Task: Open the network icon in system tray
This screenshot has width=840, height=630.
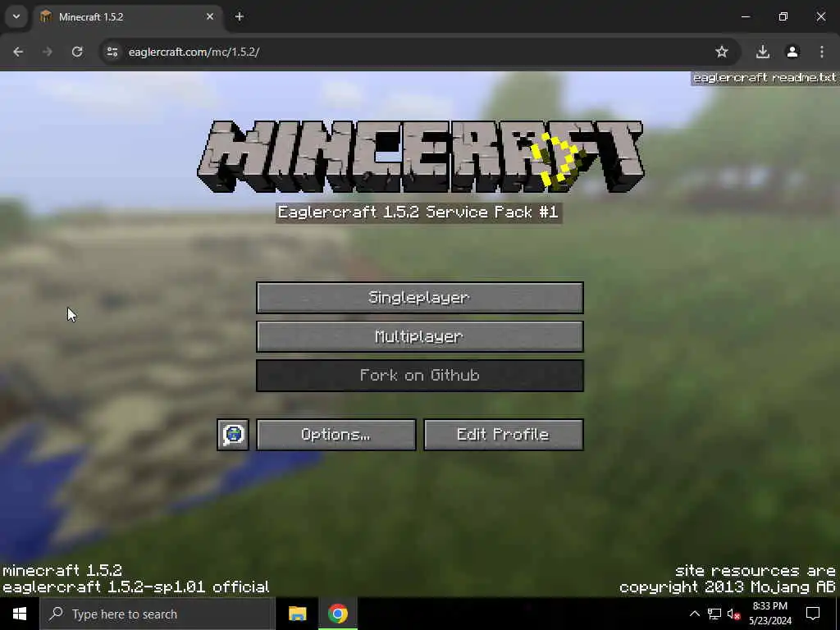Action: [x=714, y=614]
